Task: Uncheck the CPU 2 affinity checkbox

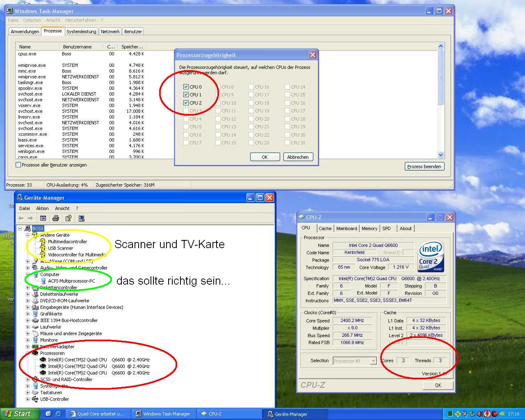Action: point(186,103)
